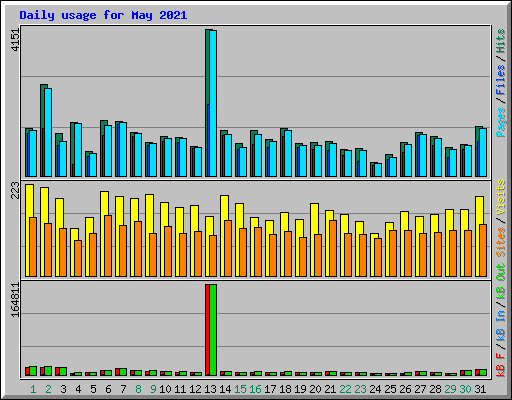The height and width of the screenshot is (400, 512).
Task: Click the 164811 kB axis value
Action: (x=15, y=300)
